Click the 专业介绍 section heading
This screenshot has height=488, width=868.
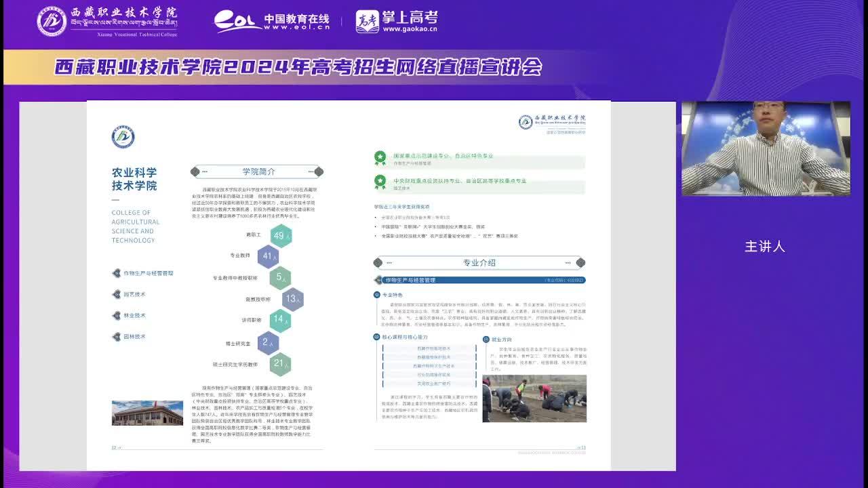click(x=479, y=263)
